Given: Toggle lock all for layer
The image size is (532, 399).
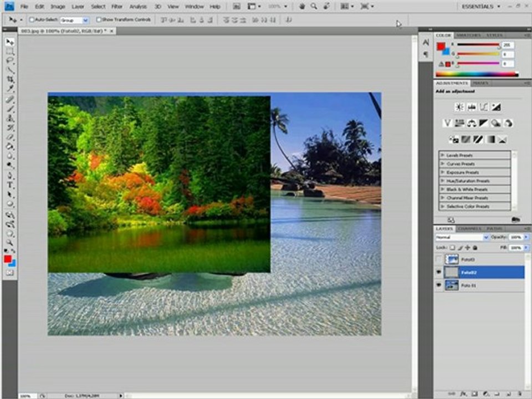Looking at the screenshot, I should click(x=475, y=248).
